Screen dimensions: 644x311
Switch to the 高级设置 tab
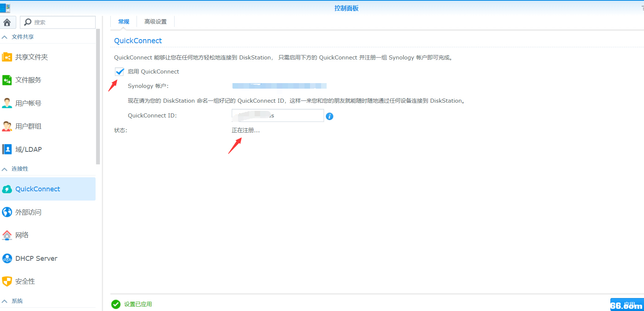(x=155, y=22)
